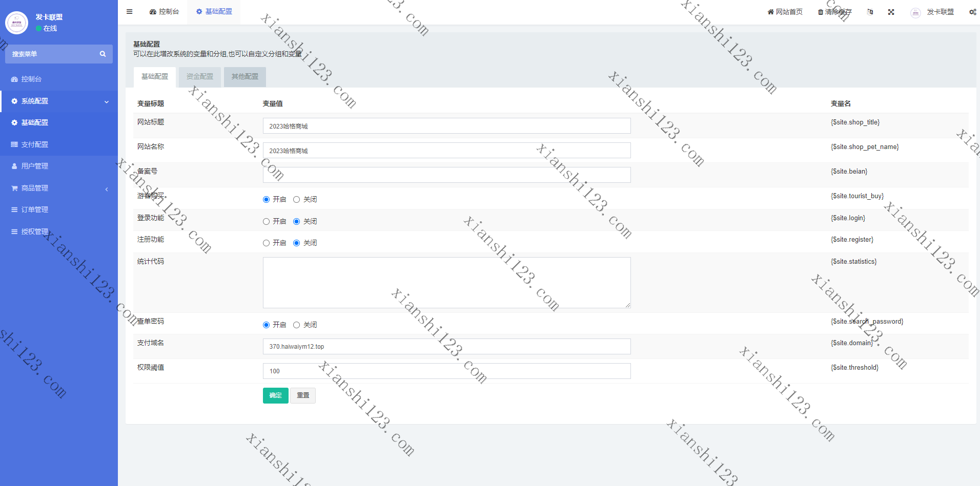Open 订单管理 in the sidebar
Screen dimensions: 980x486
(59, 209)
